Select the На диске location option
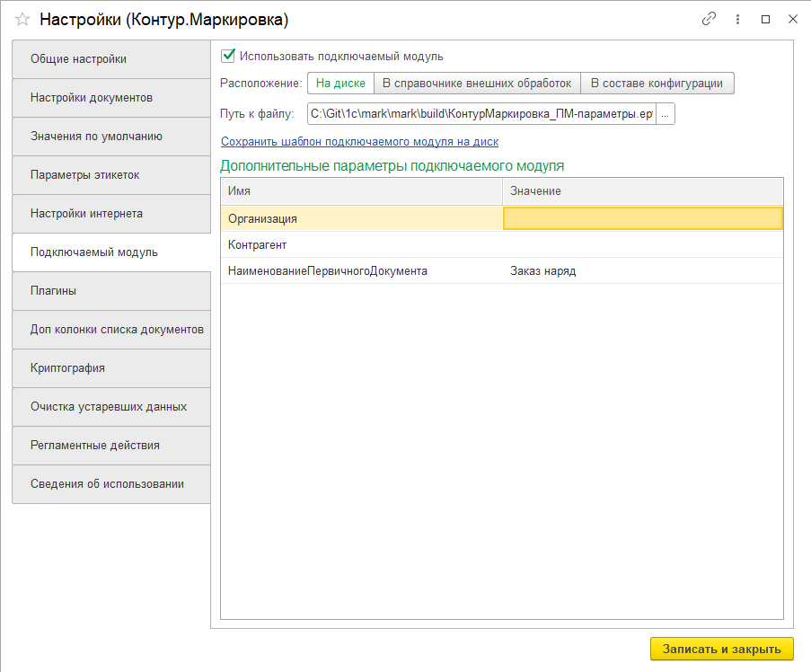811x672 pixels. (340, 84)
